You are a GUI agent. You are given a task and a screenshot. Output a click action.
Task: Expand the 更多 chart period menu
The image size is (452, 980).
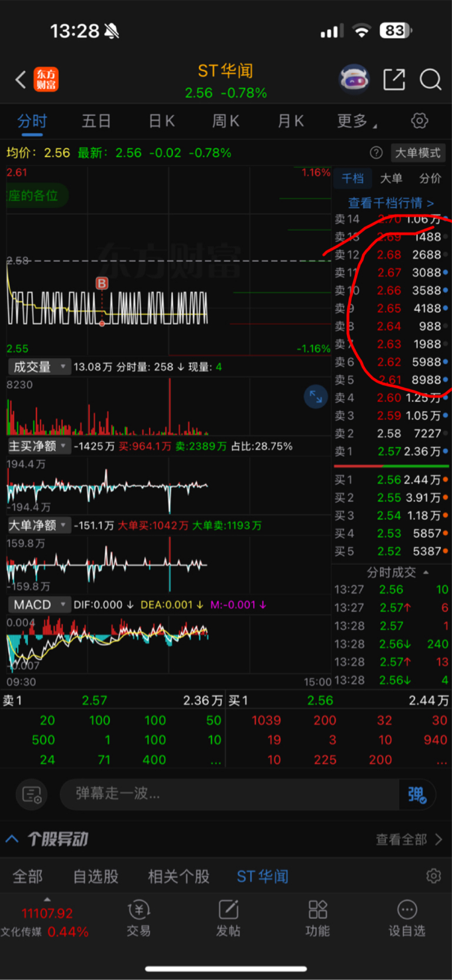coord(357,121)
